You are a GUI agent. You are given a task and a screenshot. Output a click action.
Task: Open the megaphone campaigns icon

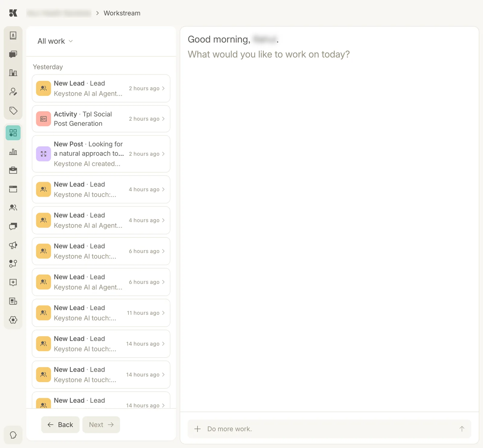pyautogui.click(x=13, y=245)
